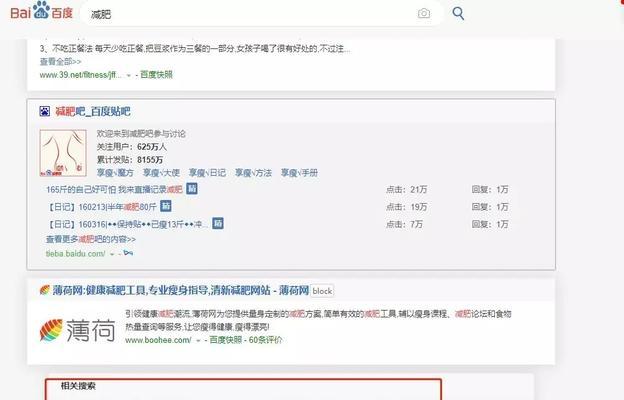Click 回复：1万 on the 165斤 row
Image resolution: width=624 pixels, height=400 pixels.
(490, 189)
